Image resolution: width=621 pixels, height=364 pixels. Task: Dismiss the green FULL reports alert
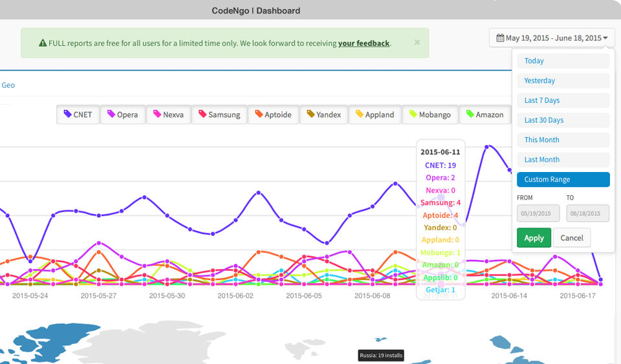click(417, 42)
